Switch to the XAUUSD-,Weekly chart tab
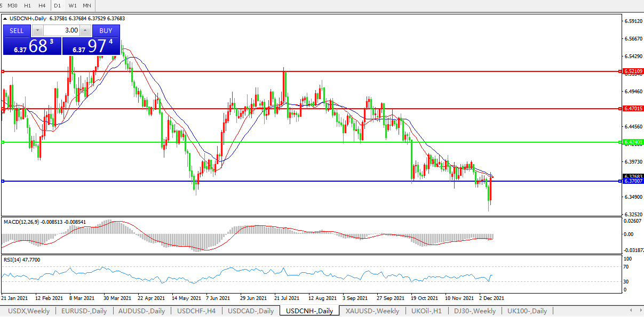This screenshot has height=317, width=644. pyautogui.click(x=372, y=311)
